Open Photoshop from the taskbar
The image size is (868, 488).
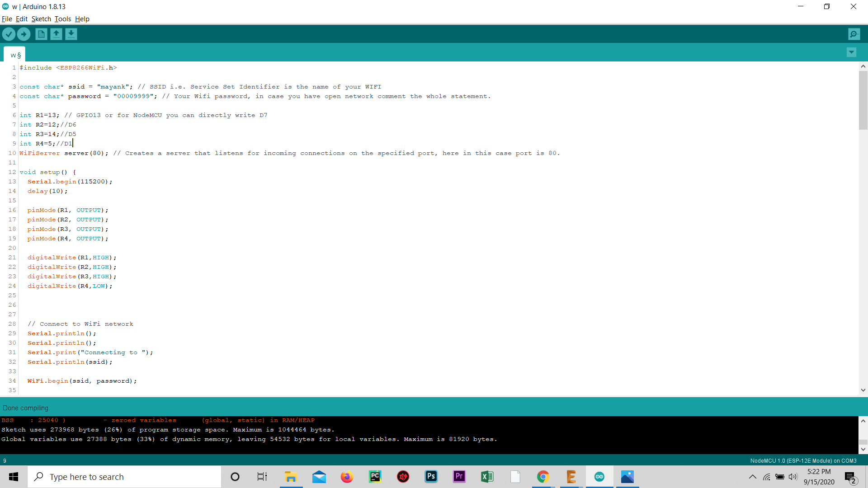pyautogui.click(x=431, y=477)
